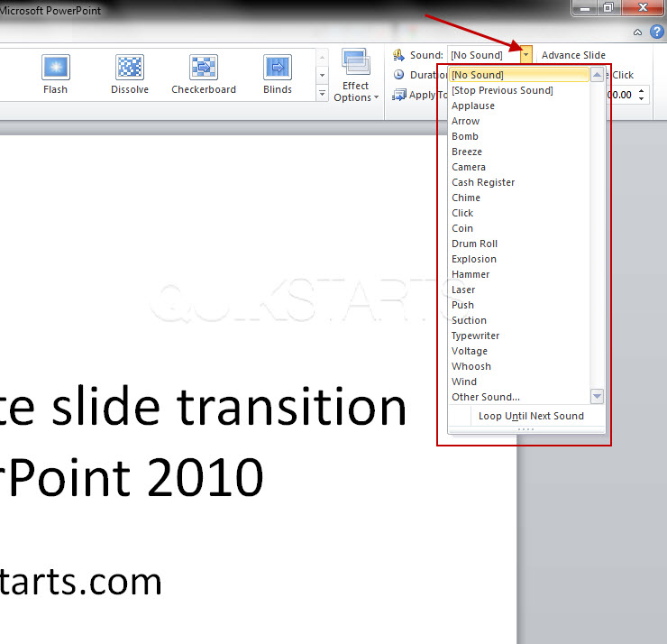Select [Stop Previous Sound] option

519,90
